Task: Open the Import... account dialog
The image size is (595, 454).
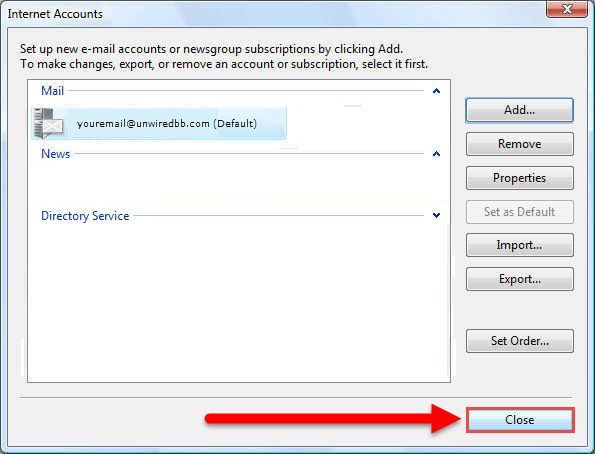Action: (x=519, y=245)
